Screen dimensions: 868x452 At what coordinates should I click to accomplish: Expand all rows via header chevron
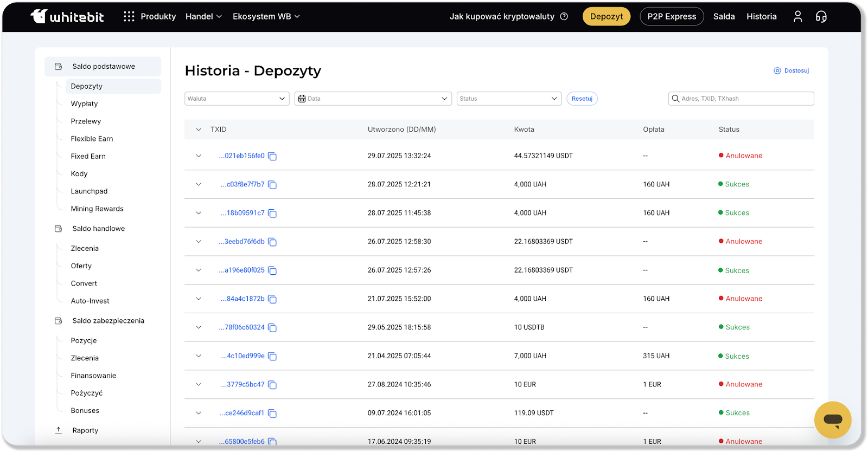coord(199,130)
